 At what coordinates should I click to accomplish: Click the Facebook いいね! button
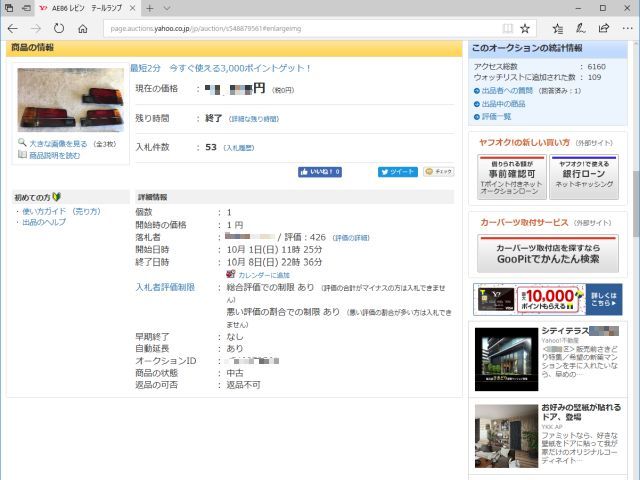tap(320, 172)
